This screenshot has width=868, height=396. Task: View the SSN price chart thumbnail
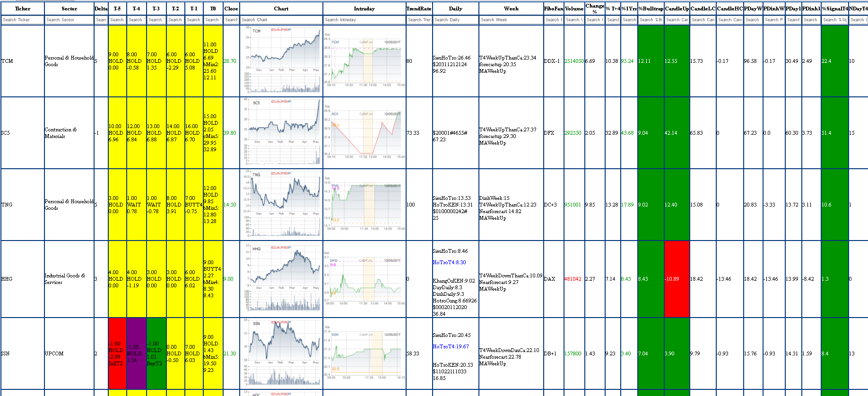(281, 353)
